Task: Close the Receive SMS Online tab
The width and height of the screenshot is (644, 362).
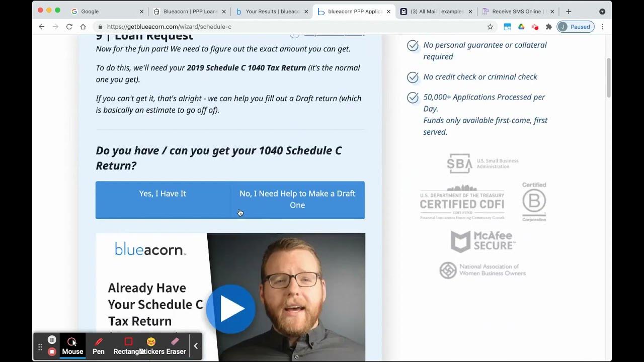Action: pos(552,11)
